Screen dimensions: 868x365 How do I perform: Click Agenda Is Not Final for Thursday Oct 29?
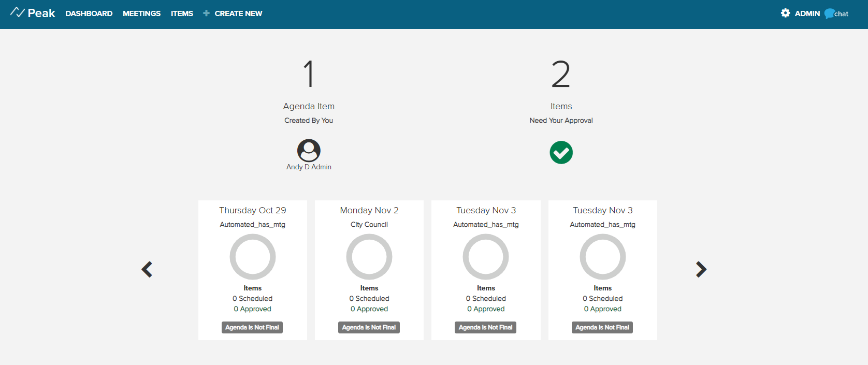pyautogui.click(x=252, y=327)
